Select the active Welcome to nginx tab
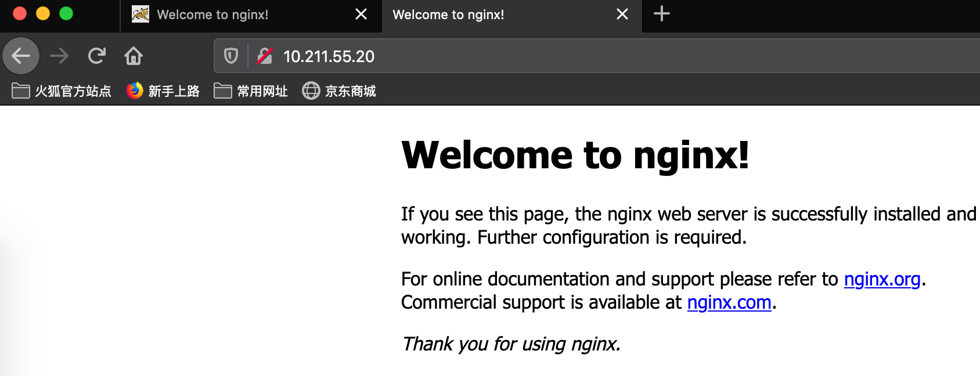980x376 pixels. 511,15
